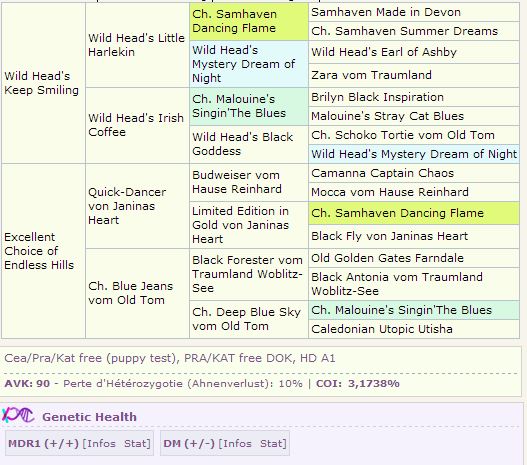Open Zara vom Traumland ancestor
The height and width of the screenshot is (465, 527).
click(x=371, y=75)
